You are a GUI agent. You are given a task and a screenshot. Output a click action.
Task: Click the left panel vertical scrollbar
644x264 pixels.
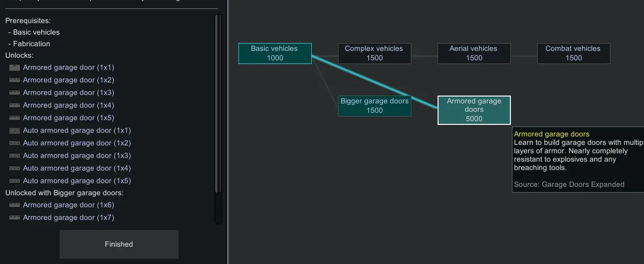(x=218, y=105)
